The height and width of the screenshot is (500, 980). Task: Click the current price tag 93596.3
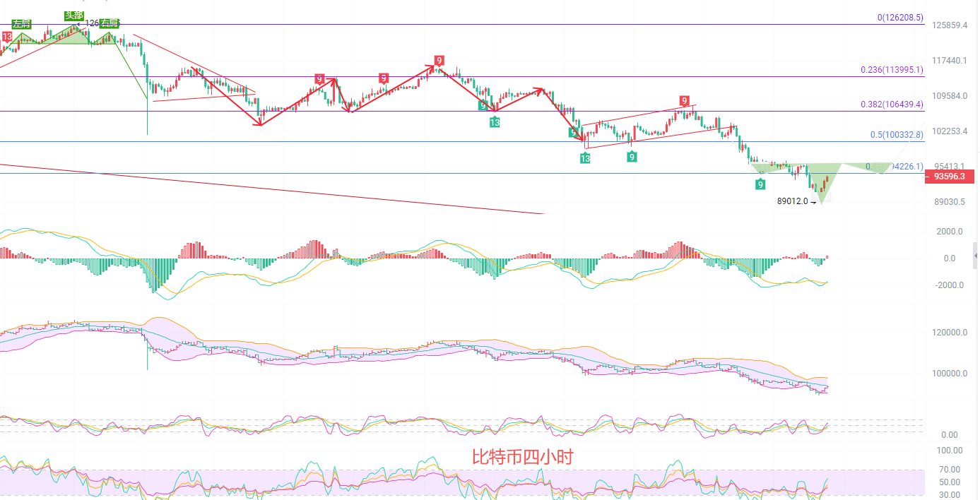click(949, 176)
